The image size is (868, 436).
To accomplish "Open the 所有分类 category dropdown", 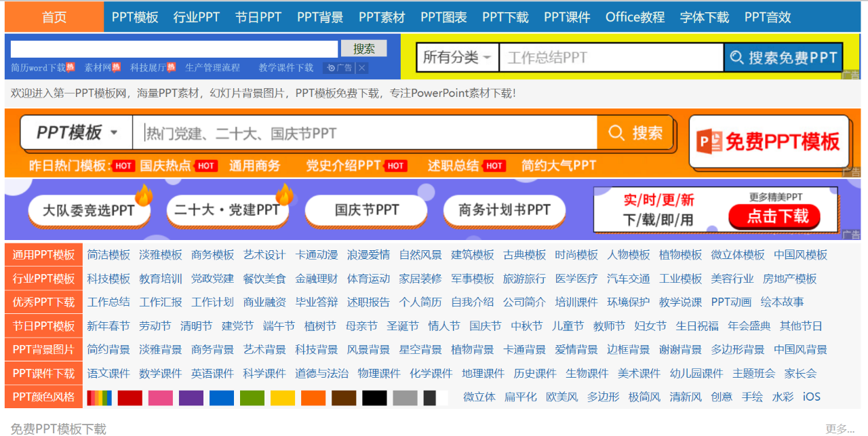I will click(x=458, y=58).
